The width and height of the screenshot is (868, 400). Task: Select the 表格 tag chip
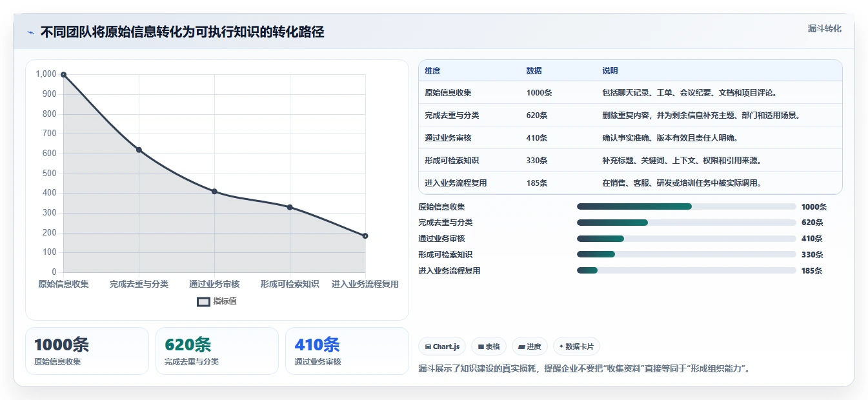point(489,346)
